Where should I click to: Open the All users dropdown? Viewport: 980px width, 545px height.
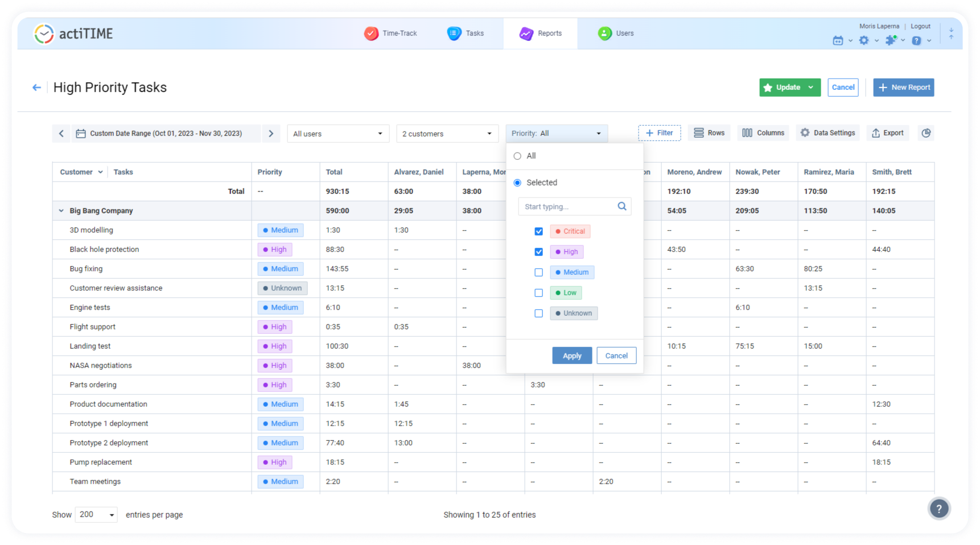coord(338,134)
